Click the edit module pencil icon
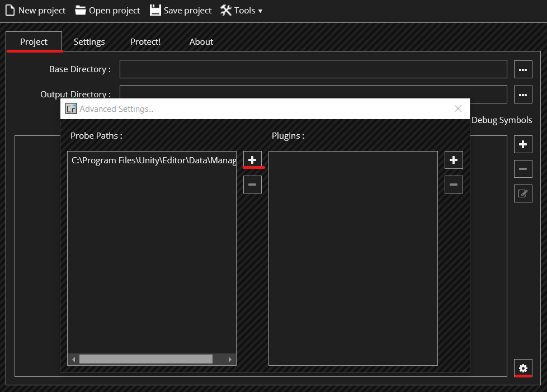 pos(523,193)
